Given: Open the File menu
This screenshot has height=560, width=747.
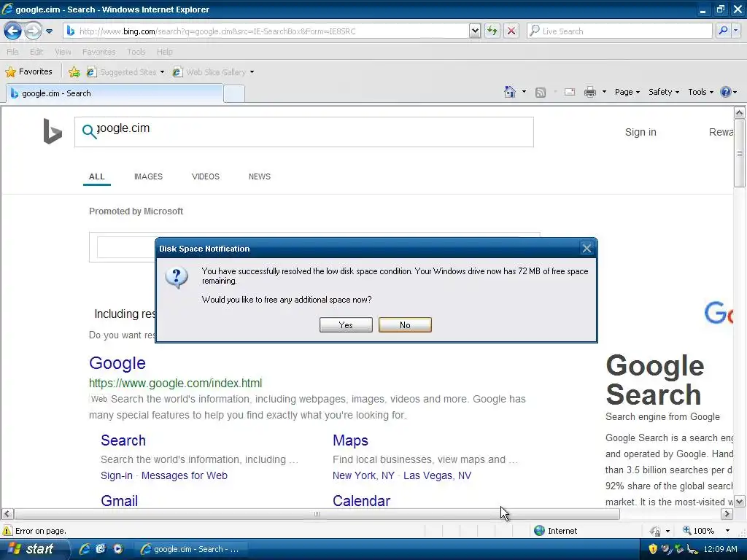Looking at the screenshot, I should click(12, 52).
